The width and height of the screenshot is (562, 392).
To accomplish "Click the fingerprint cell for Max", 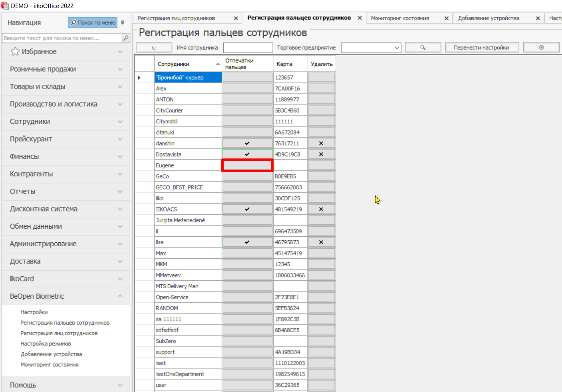I will click(x=247, y=253).
